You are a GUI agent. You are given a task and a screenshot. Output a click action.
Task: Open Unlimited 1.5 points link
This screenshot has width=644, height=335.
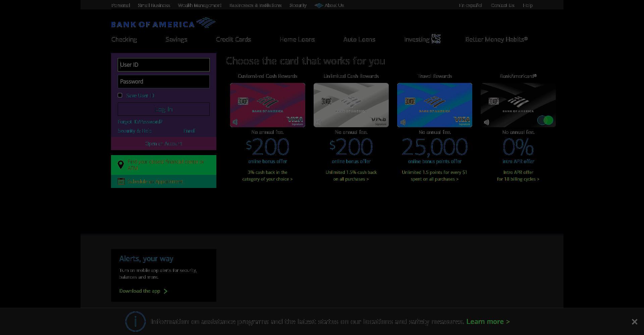[435, 176]
